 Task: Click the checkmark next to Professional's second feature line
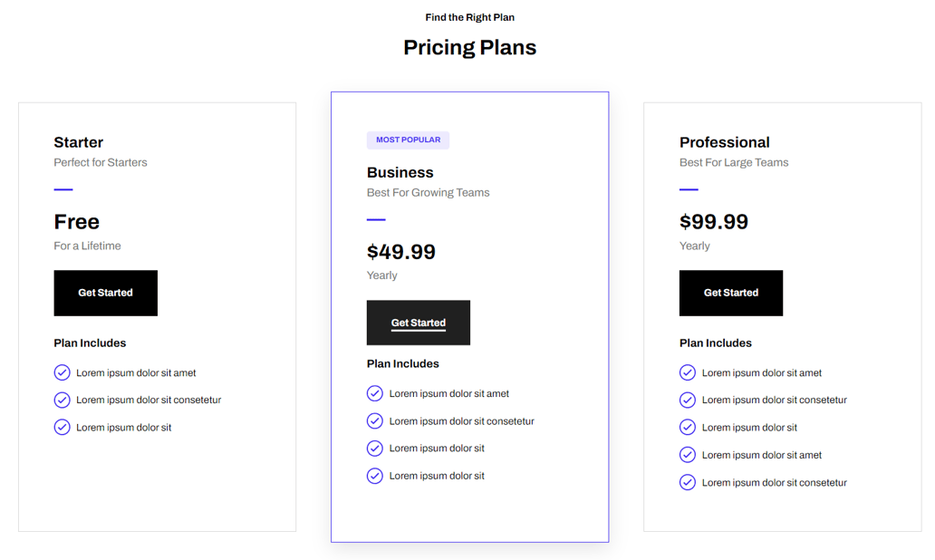(x=687, y=400)
